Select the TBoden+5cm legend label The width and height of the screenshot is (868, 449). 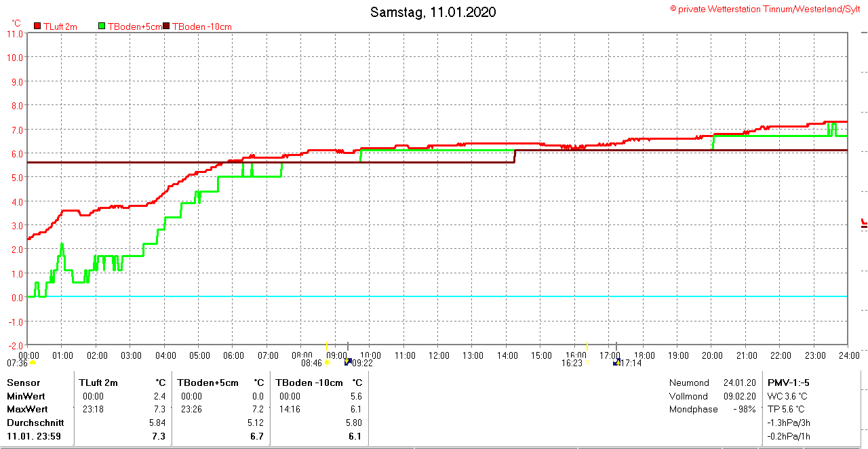pos(135,26)
